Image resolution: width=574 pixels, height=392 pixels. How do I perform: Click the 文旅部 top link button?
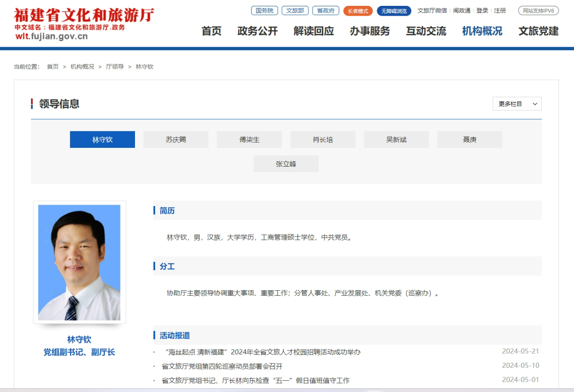point(295,10)
